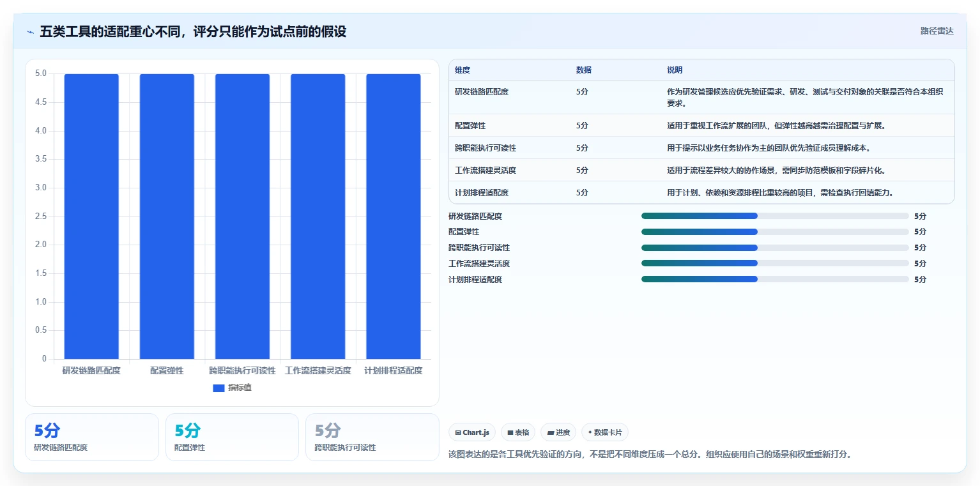This screenshot has width=980, height=486.
Task: Click the 维度 table column header
Action: pos(463,70)
